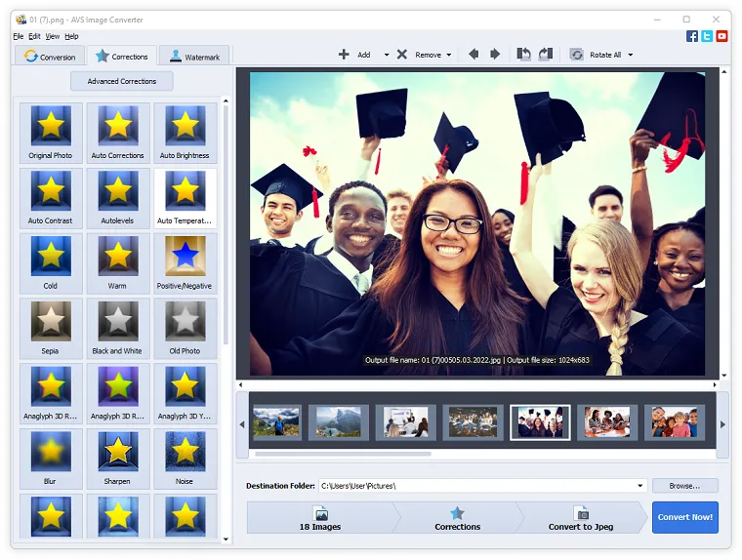Open the Help menu
This screenshot has width=742, height=560.
[x=71, y=36]
